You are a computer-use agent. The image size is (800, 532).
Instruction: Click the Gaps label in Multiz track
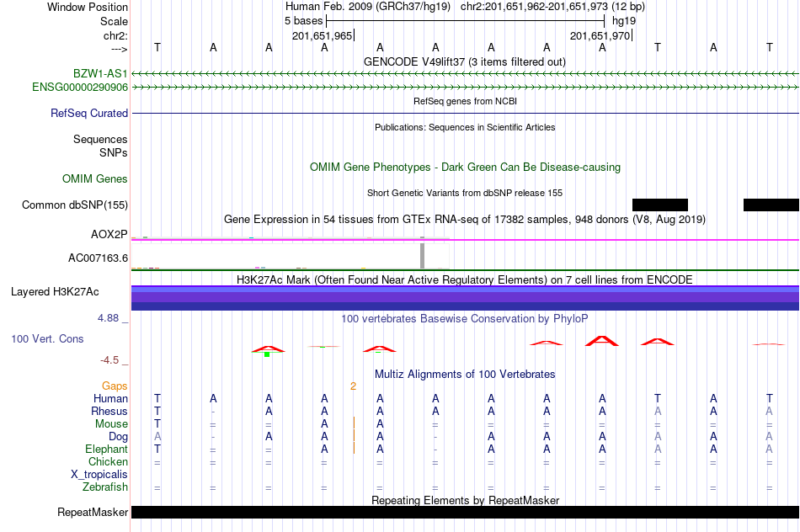[x=115, y=386]
